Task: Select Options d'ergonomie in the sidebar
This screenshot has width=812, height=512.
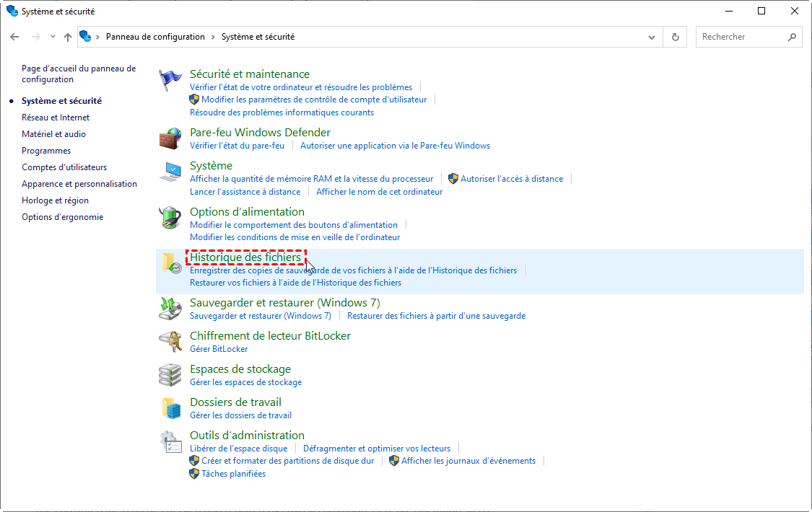Action: coord(62,216)
